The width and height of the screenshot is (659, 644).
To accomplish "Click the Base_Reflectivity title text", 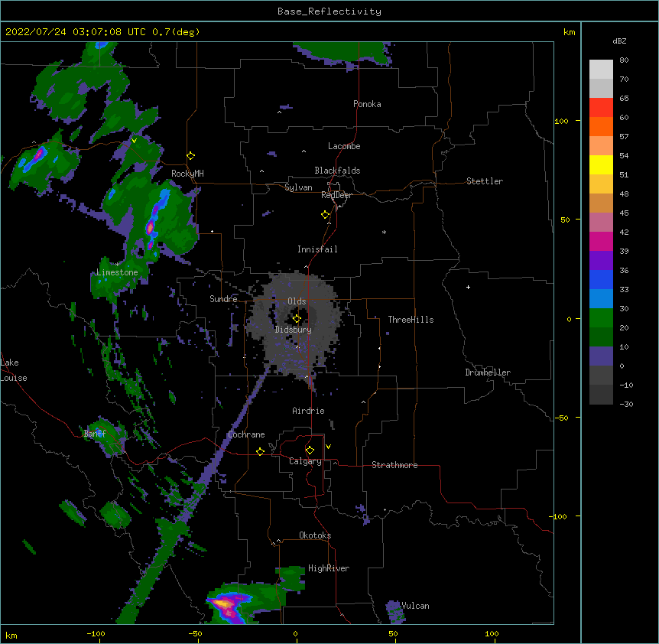I will click(x=329, y=11).
